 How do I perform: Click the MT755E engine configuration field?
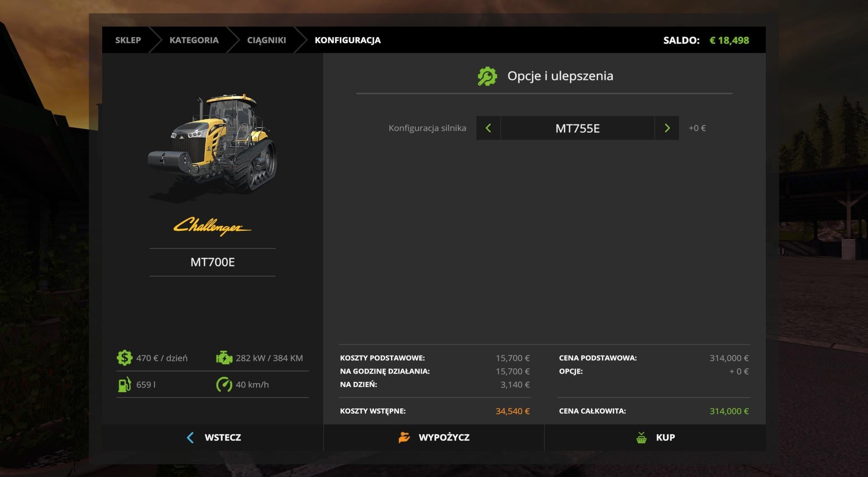577,128
